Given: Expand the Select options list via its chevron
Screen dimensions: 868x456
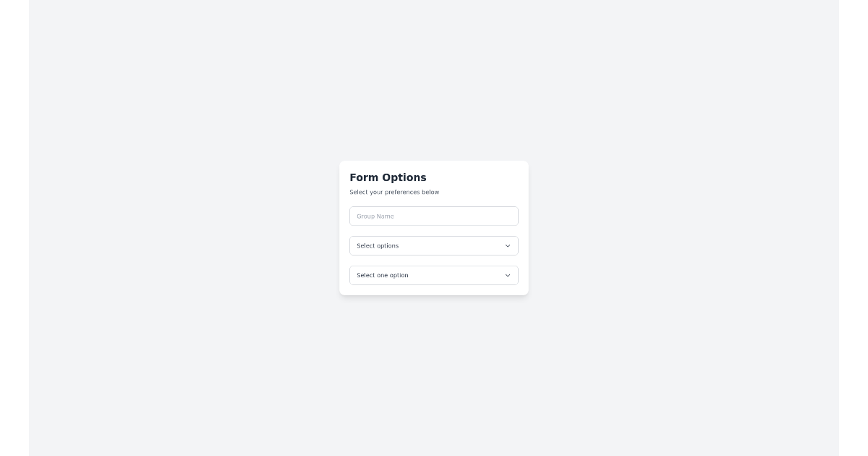Looking at the screenshot, I should pyautogui.click(x=508, y=245).
